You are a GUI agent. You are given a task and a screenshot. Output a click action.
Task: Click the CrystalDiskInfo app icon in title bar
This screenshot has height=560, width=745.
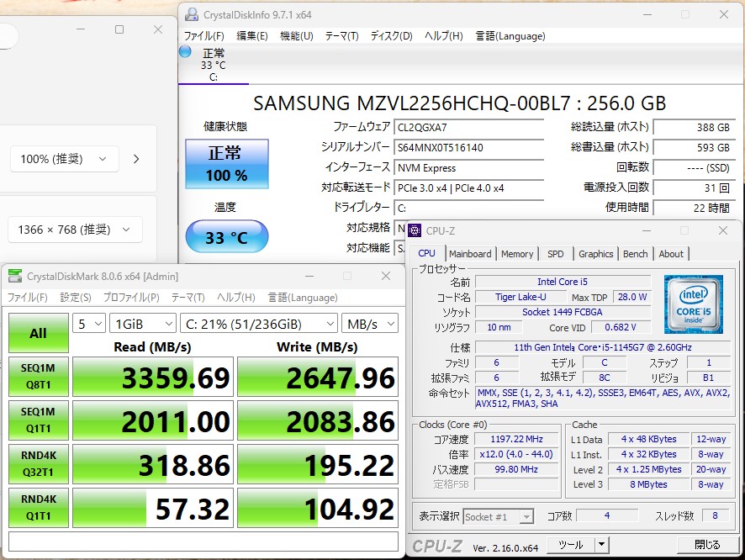[192, 14]
